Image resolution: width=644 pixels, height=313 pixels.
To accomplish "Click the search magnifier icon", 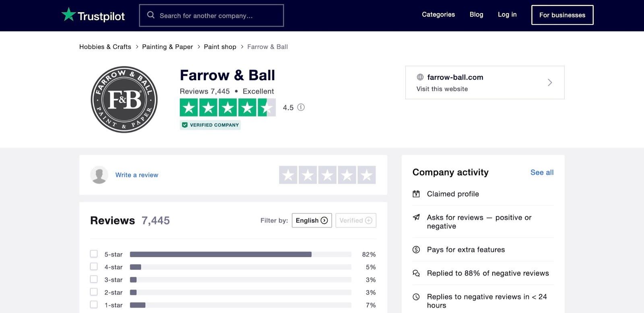I will click(151, 15).
